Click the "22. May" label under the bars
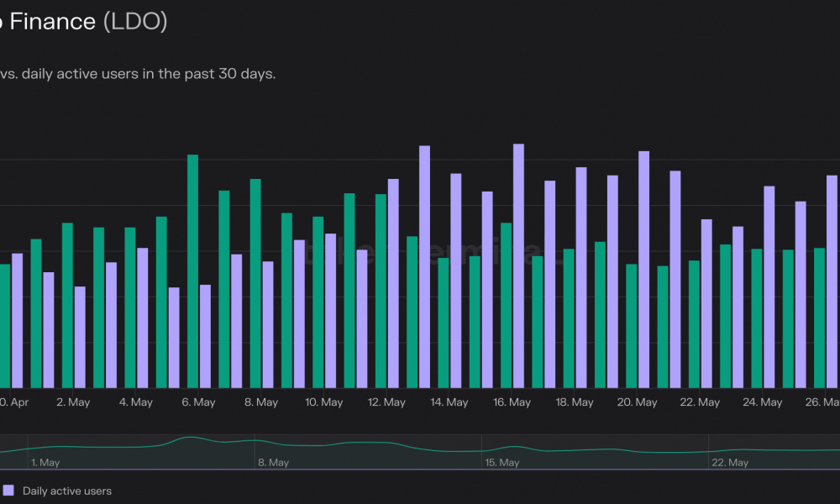The width and height of the screenshot is (840, 504). coord(701,402)
